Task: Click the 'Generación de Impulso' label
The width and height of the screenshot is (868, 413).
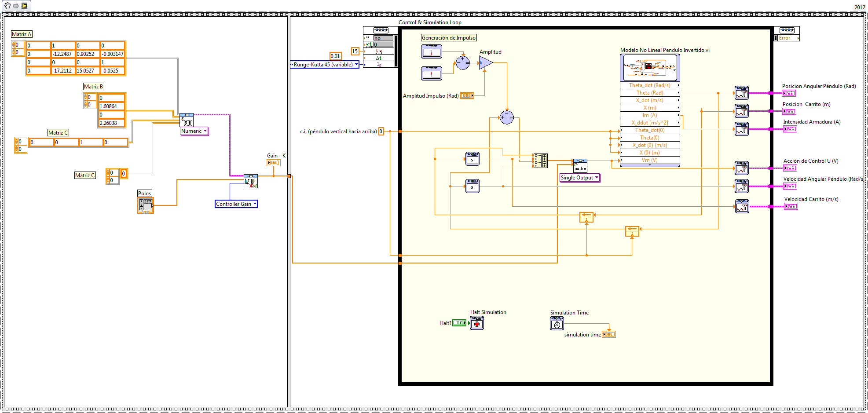Action: (x=449, y=38)
